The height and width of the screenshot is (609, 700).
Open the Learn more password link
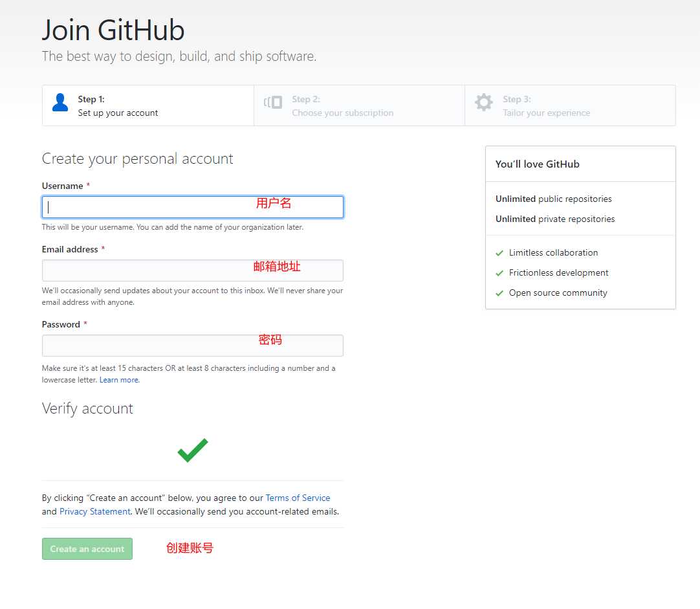[x=119, y=380]
